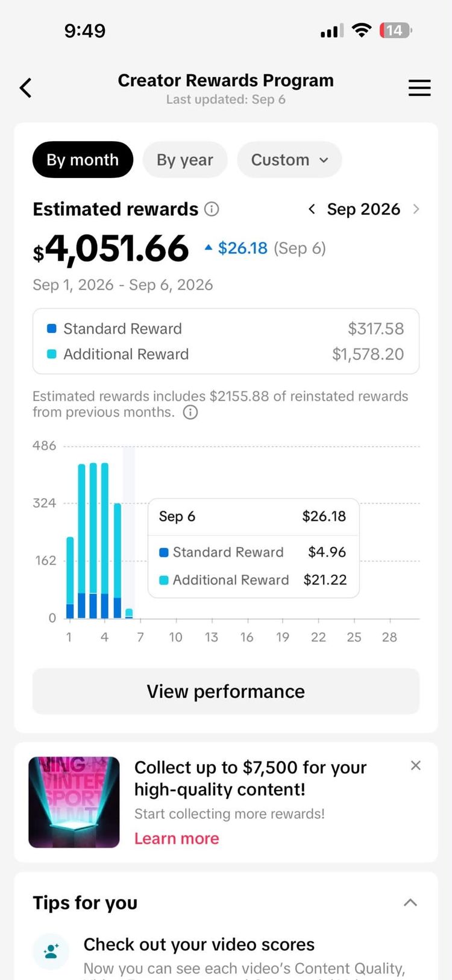Tap info icon beside Estimated rewards

coord(212,209)
